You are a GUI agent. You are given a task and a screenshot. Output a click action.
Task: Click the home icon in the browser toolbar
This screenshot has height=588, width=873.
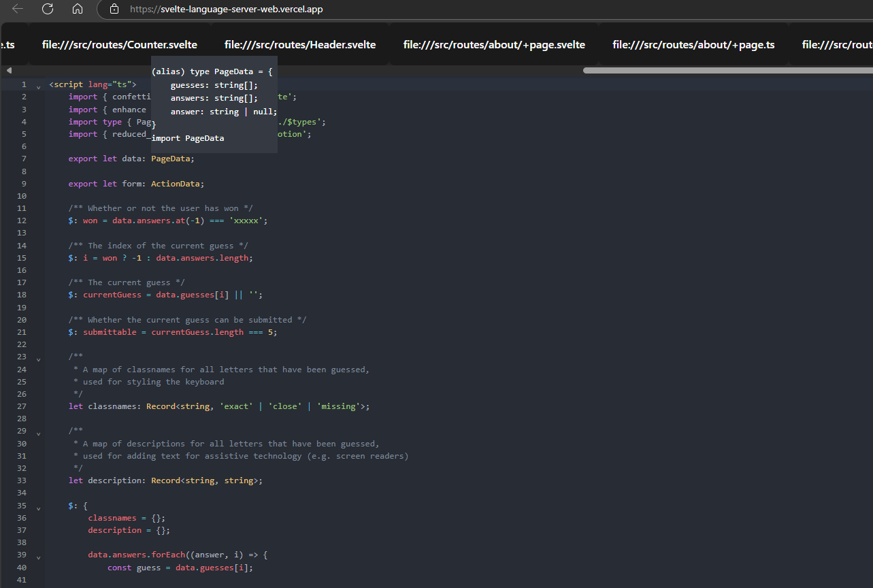coord(77,9)
